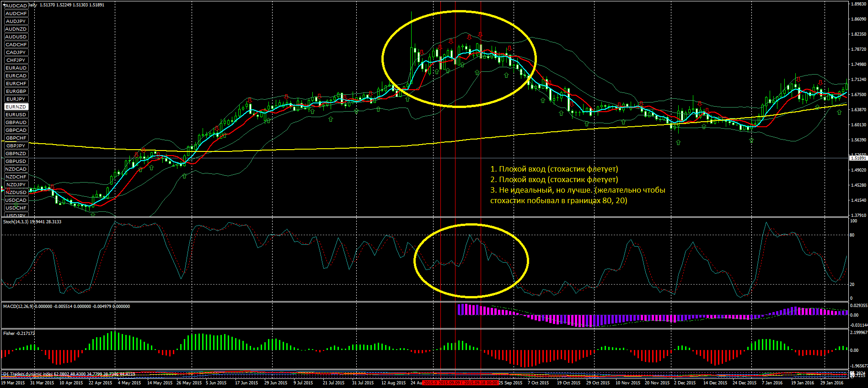Click the 1.41540 price scale value
This screenshot has height=388, width=868.
[x=858, y=200]
